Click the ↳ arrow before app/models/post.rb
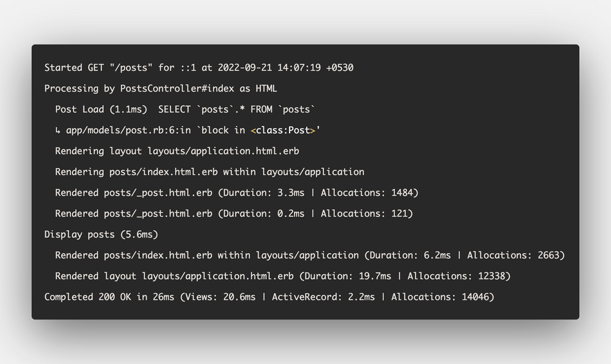611x364 pixels. pyautogui.click(x=57, y=131)
